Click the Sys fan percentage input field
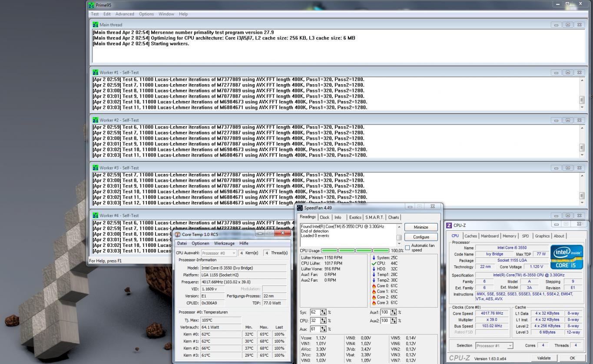The width and height of the screenshot is (593, 364). pos(315,312)
